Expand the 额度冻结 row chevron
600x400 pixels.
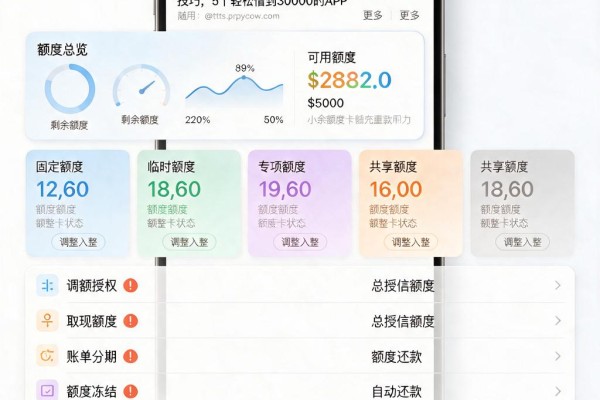[558, 391]
